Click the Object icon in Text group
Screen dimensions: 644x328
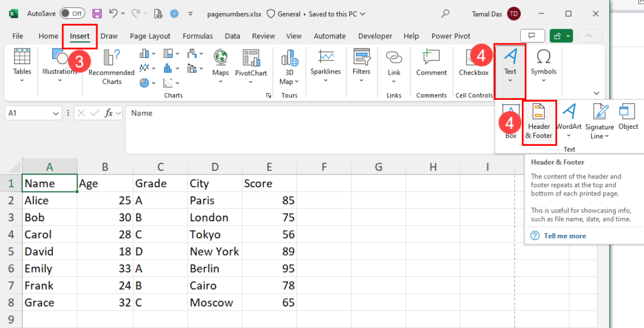[628, 111]
